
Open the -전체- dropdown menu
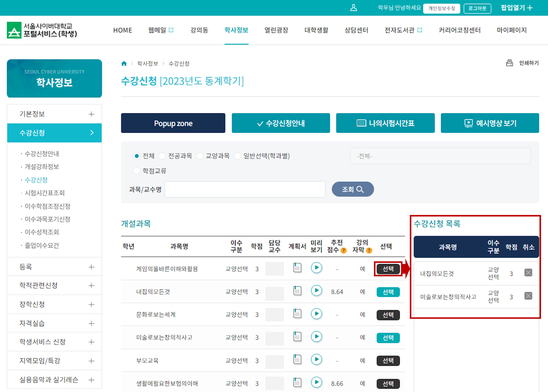(x=440, y=156)
